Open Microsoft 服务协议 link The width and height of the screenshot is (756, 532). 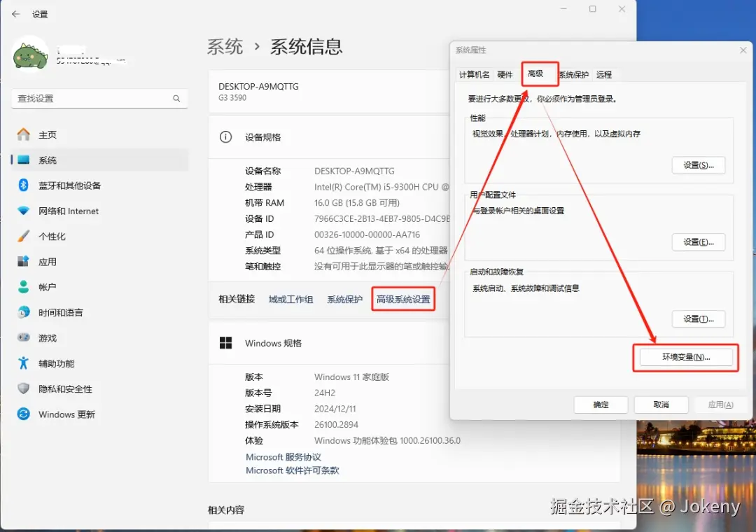coord(283,457)
